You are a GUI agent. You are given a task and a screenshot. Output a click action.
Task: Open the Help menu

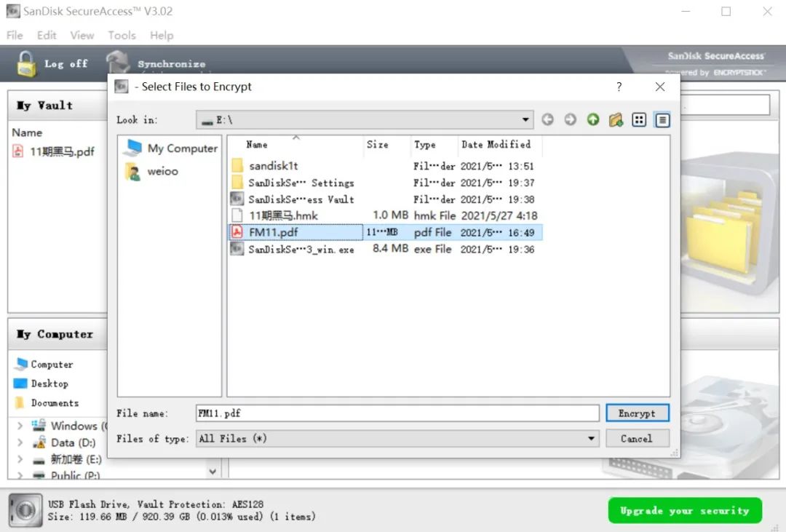coord(162,35)
